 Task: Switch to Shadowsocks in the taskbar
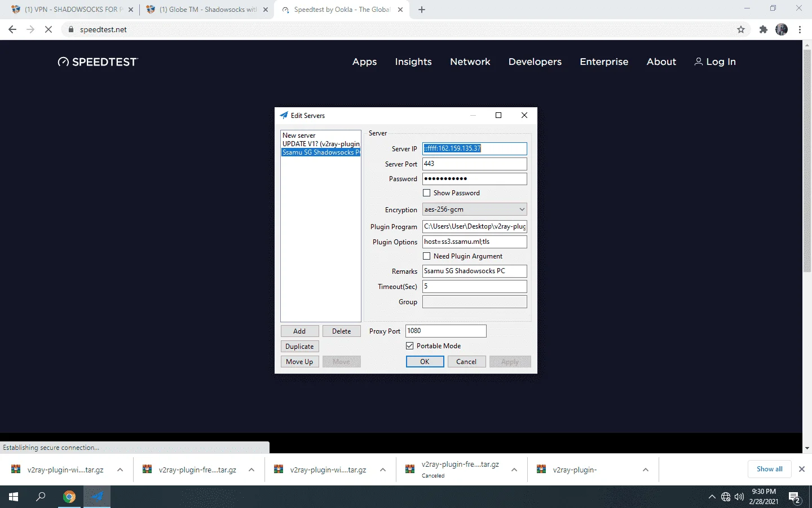click(97, 497)
